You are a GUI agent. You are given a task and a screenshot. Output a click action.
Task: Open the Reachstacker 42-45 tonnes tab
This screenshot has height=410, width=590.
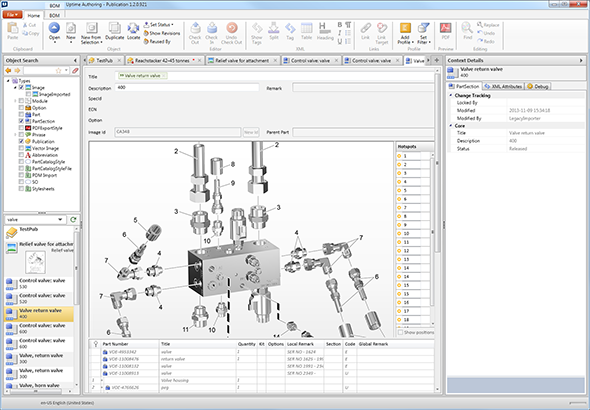(x=162, y=60)
